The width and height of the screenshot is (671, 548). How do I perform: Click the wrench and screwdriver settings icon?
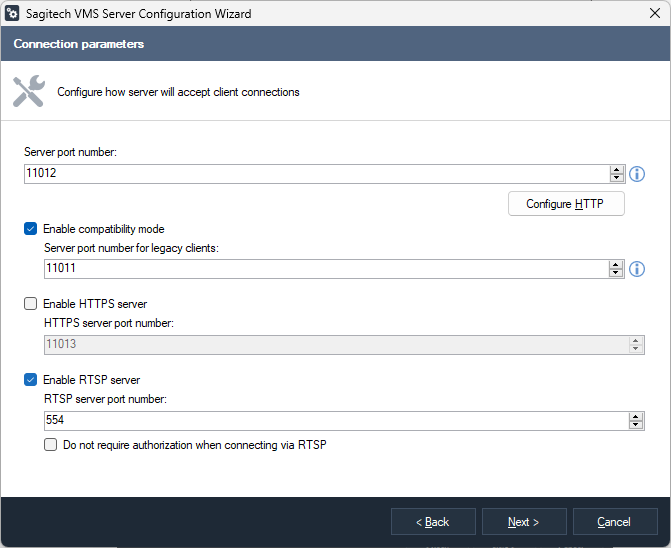click(28, 91)
